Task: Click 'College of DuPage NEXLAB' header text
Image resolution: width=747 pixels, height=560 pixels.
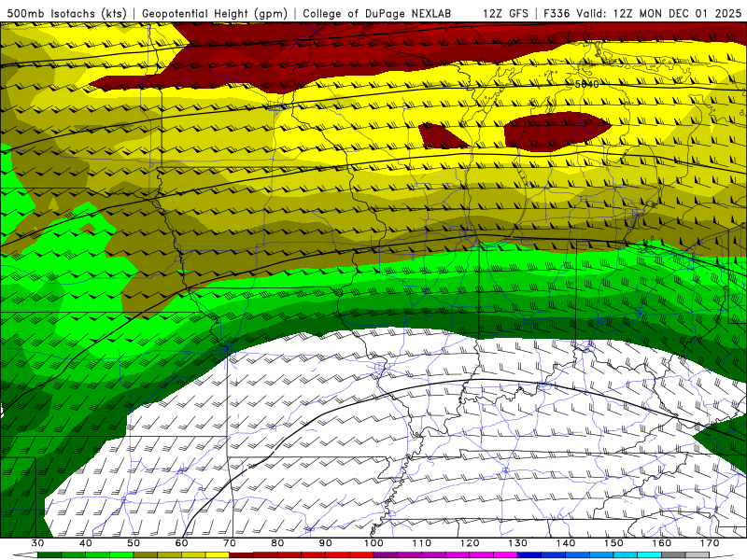Action: [376, 13]
